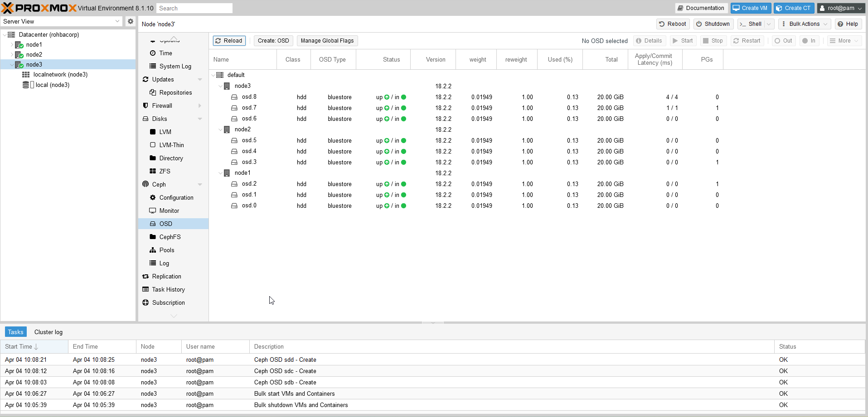Viewport: 868px width, 417px height.
Task: Focus the Search input field
Action: pyautogui.click(x=194, y=8)
